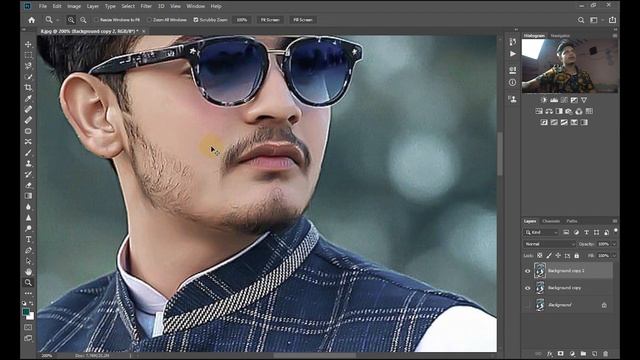Select the Move tool

coord(28,44)
